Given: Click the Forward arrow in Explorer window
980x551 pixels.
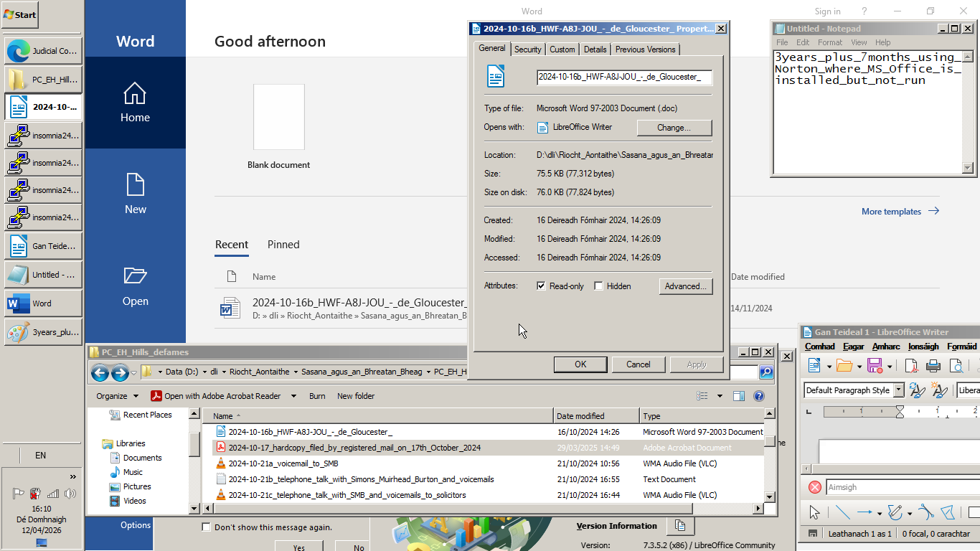Looking at the screenshot, I should [120, 372].
